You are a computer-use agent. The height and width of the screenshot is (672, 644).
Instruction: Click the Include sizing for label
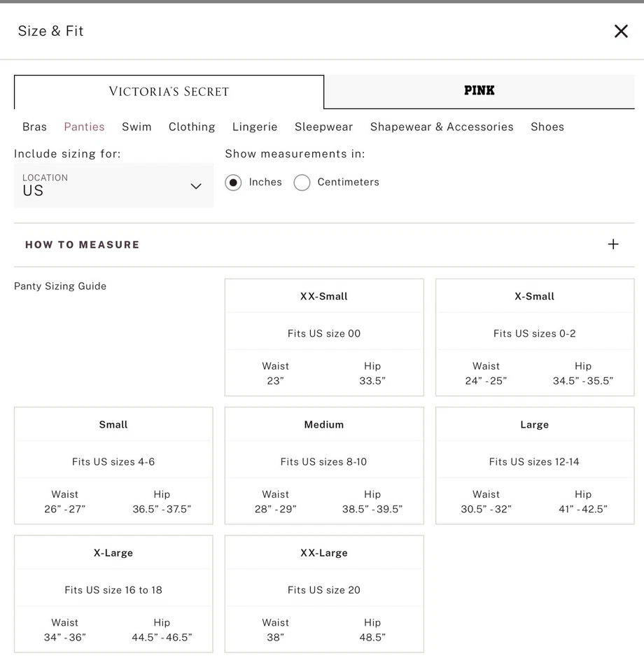tap(67, 154)
